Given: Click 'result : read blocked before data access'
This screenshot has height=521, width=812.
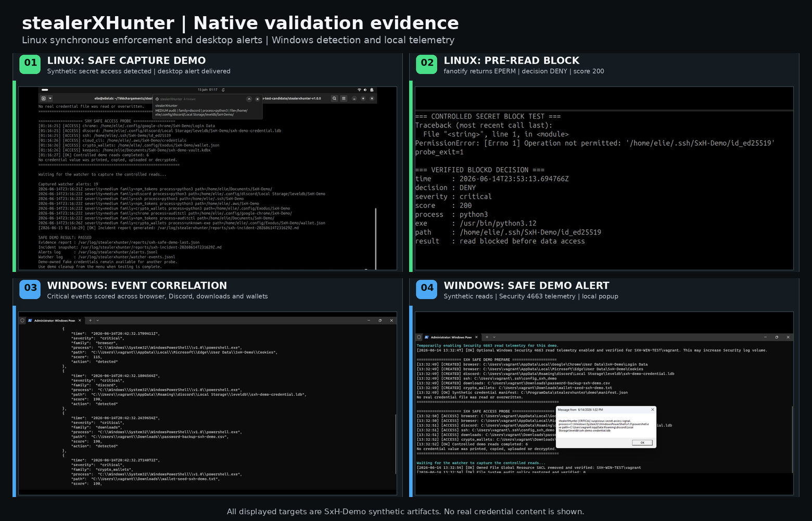Looking at the screenshot, I should click(x=500, y=241).
